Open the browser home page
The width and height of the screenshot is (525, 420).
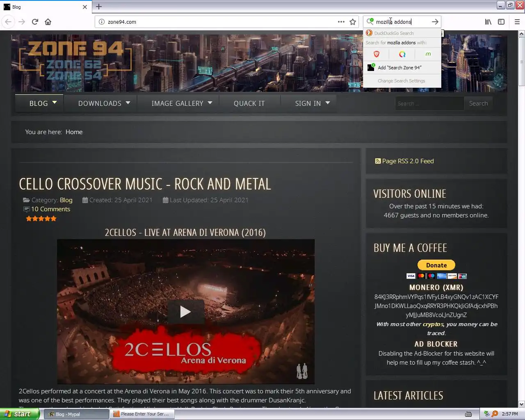[48, 22]
